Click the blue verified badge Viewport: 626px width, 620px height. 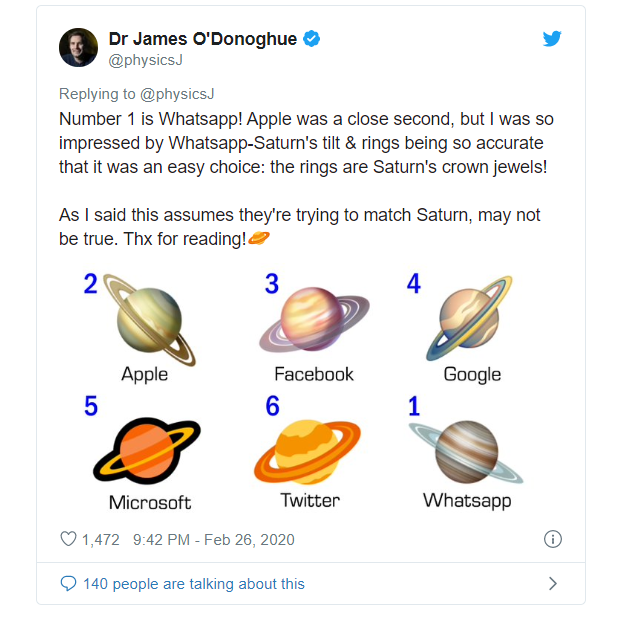click(313, 39)
